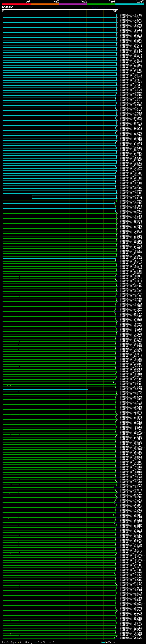The height and width of the screenshot is (644, 146).
Task: Select the UniRef100_Q0IKM1 label
Action: tap(131, 178)
